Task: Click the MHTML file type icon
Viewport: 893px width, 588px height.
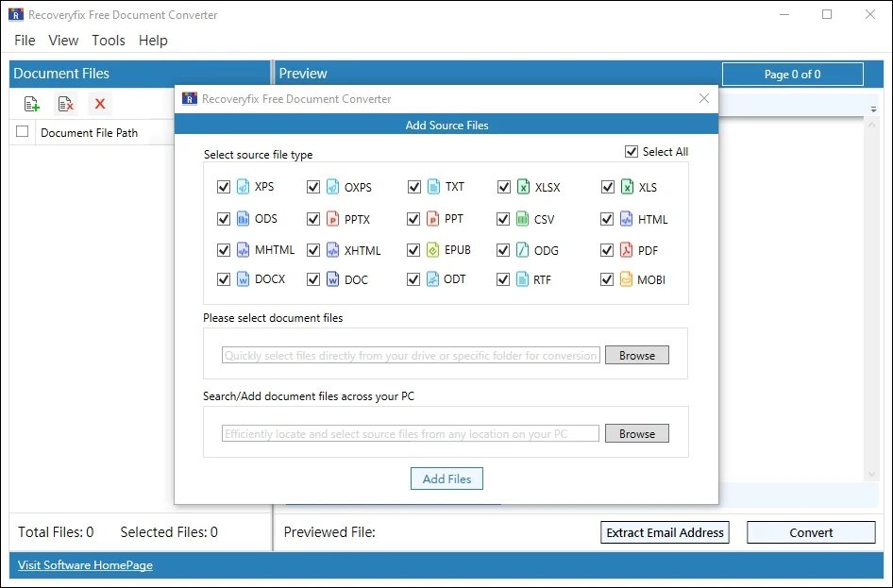Action: click(x=244, y=250)
